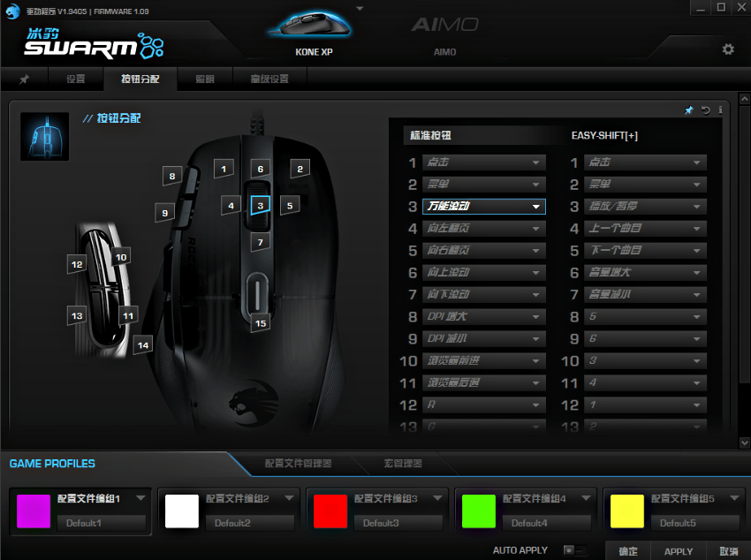751x560 pixels.
Task: Select the KONE XP mouse device icon
Action: point(311,25)
